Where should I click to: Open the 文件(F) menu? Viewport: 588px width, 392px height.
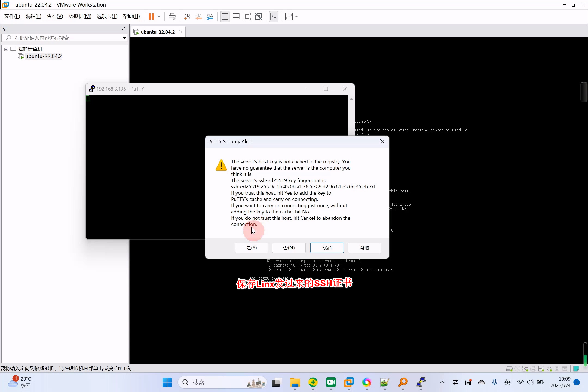[x=12, y=16]
